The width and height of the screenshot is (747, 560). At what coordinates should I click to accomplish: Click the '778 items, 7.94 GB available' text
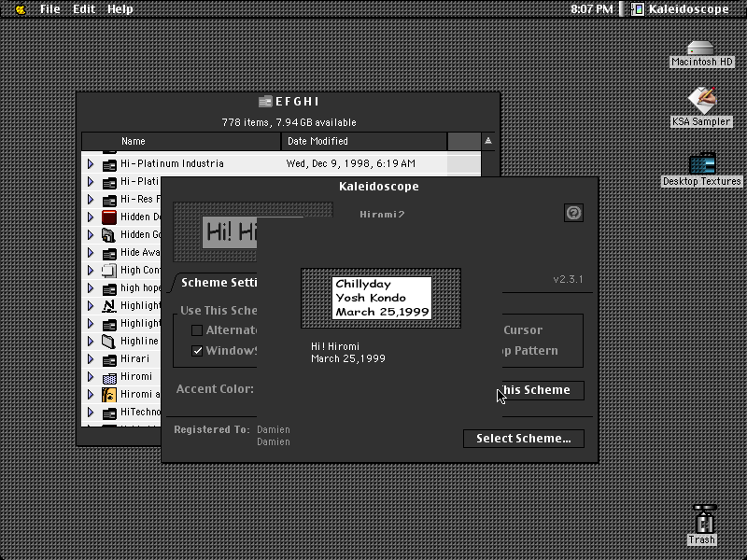coord(289,122)
